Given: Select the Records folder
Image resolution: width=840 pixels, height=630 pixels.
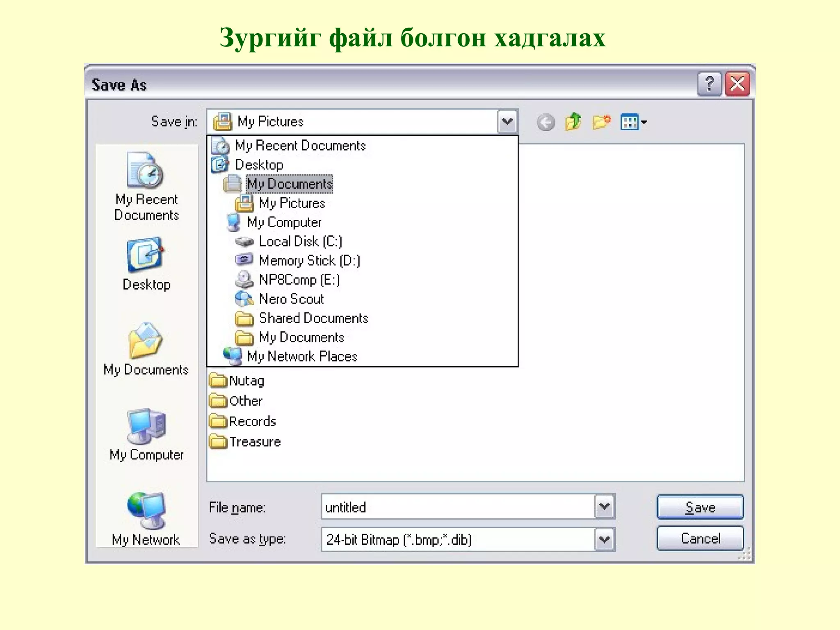Looking at the screenshot, I should (x=242, y=421).
